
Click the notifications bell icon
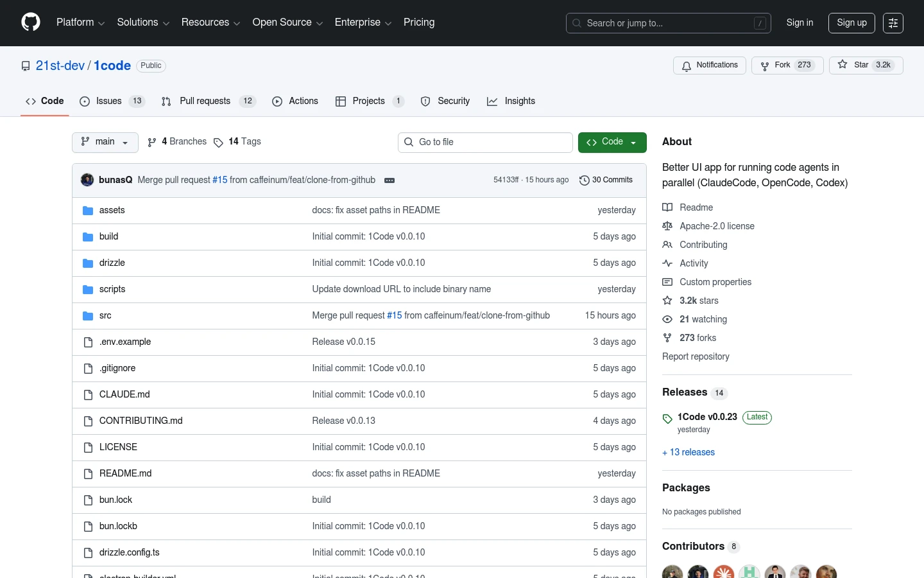coord(686,66)
